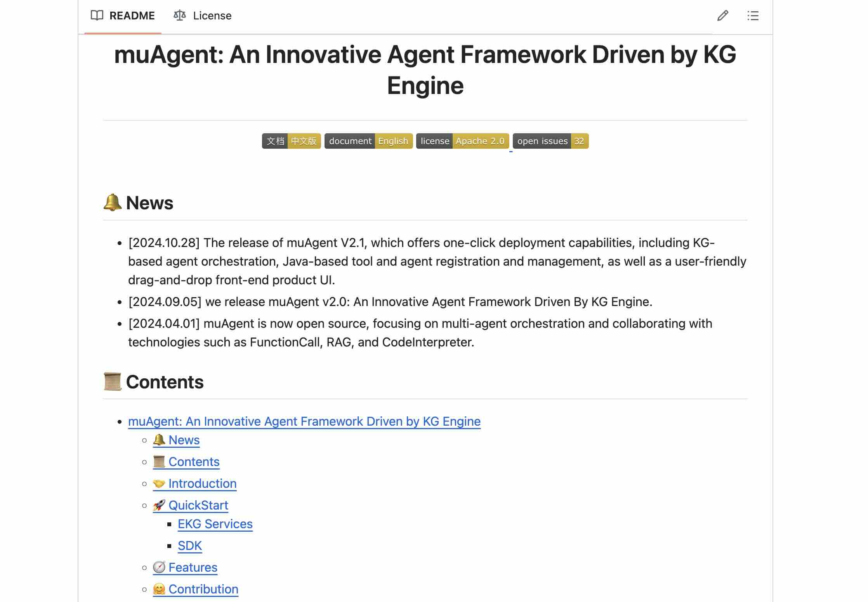The image size is (868, 602).
Task: Expand the QuickStart section link
Action: point(198,504)
